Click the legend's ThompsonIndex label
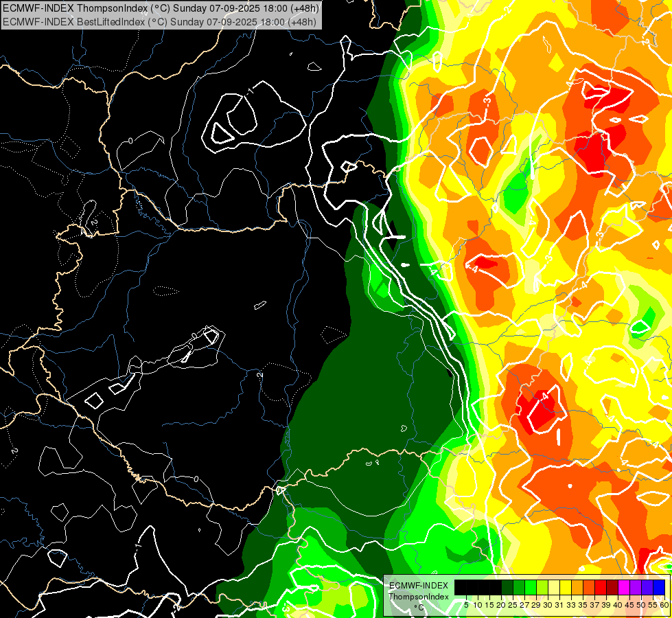This screenshot has width=672, height=618. pyautogui.click(x=419, y=597)
